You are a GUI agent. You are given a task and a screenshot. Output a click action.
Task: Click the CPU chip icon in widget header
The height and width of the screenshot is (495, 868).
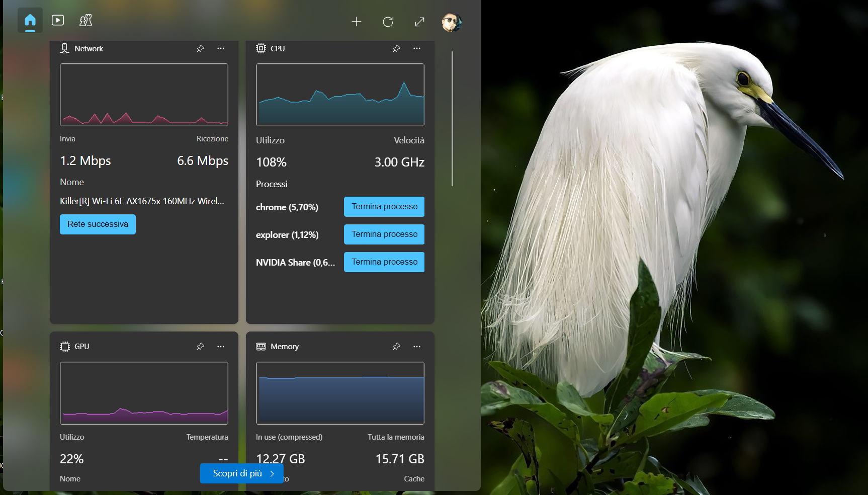pyautogui.click(x=261, y=48)
